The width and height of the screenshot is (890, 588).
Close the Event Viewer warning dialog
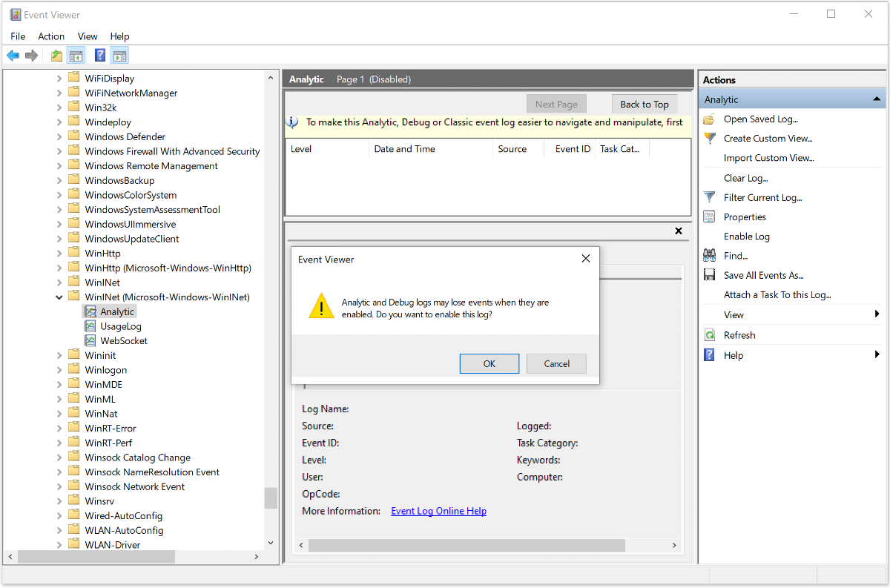pyautogui.click(x=586, y=259)
